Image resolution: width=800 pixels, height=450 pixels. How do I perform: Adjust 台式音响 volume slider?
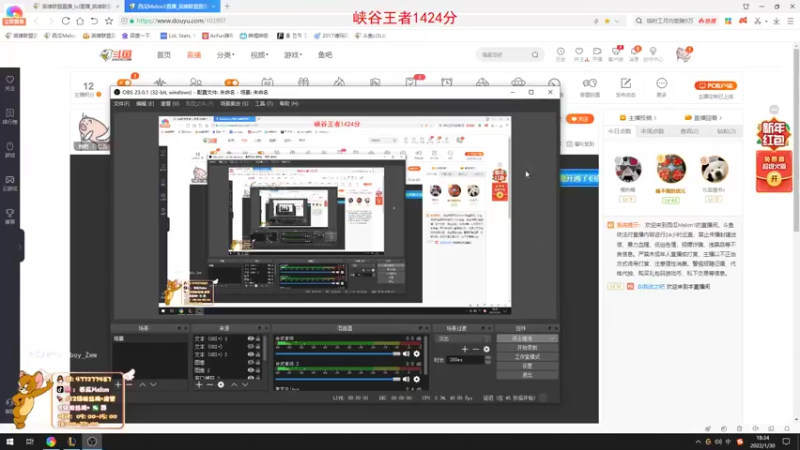click(x=338, y=354)
